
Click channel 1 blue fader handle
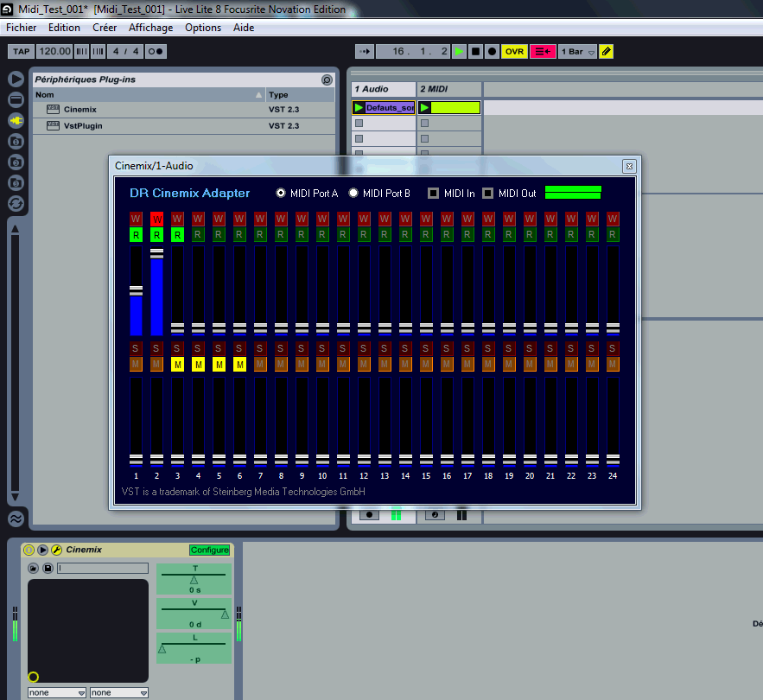pos(136,290)
